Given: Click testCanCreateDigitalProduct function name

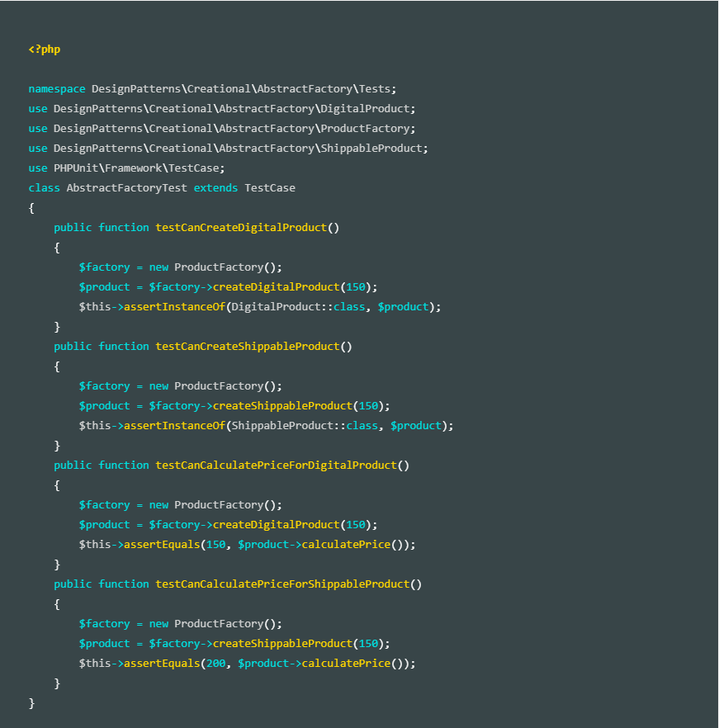Looking at the screenshot, I should point(241,228).
